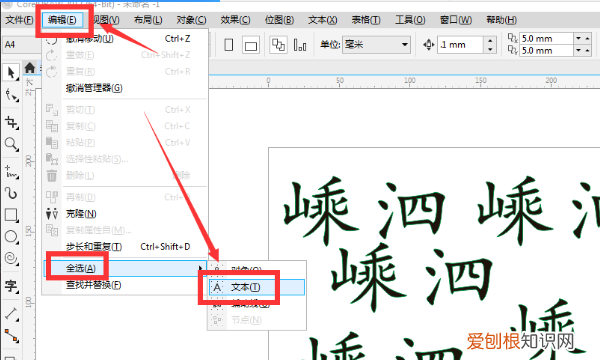Apply layout to all pages icon

click(x=278, y=45)
